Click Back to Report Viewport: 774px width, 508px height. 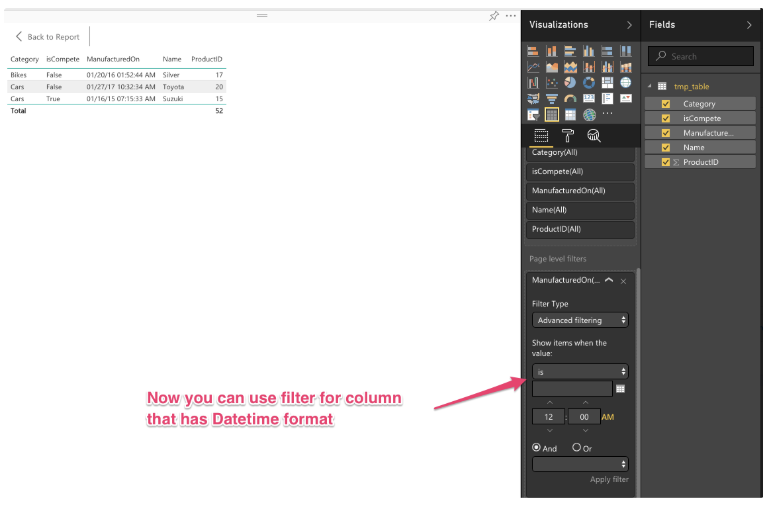click(47, 37)
